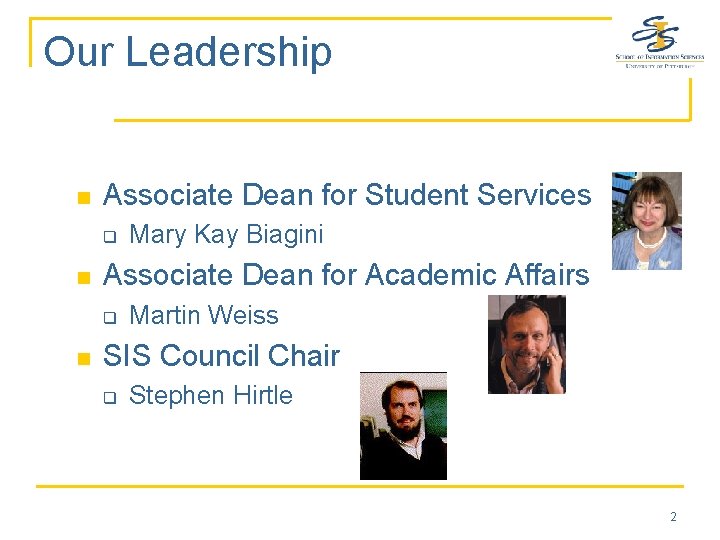Click the square bullet beside Student Services heading

(x=84, y=196)
